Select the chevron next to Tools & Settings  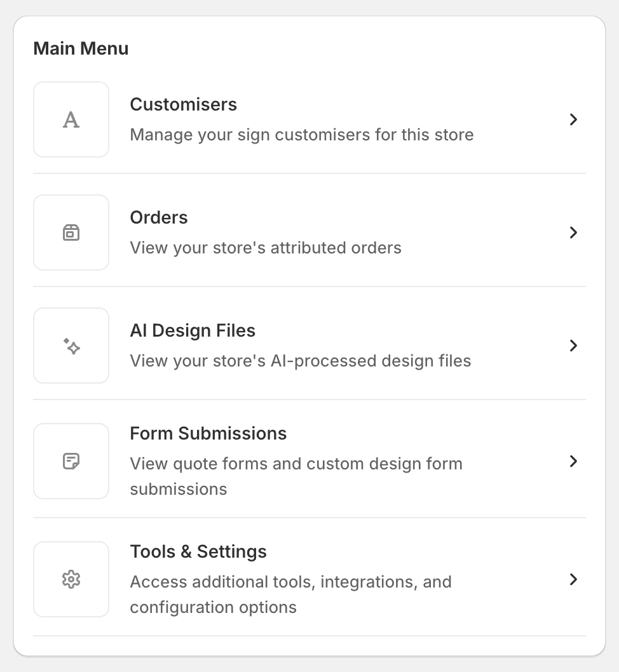[x=573, y=579]
